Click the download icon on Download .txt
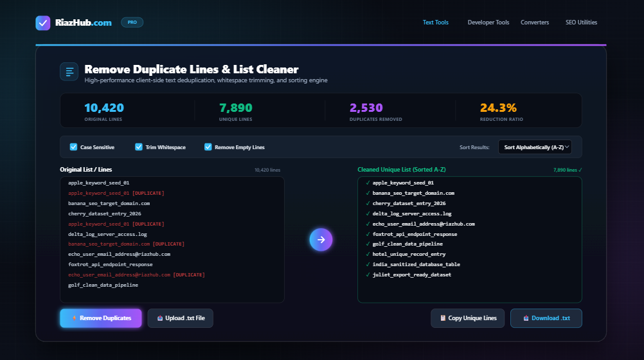Image resolution: width=644 pixels, height=360 pixels. [526, 318]
